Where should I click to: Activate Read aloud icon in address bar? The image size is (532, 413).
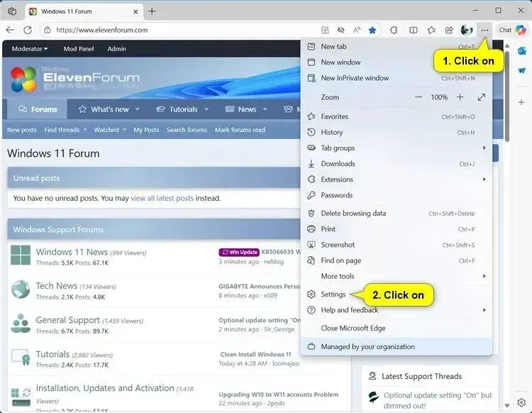tap(357, 31)
